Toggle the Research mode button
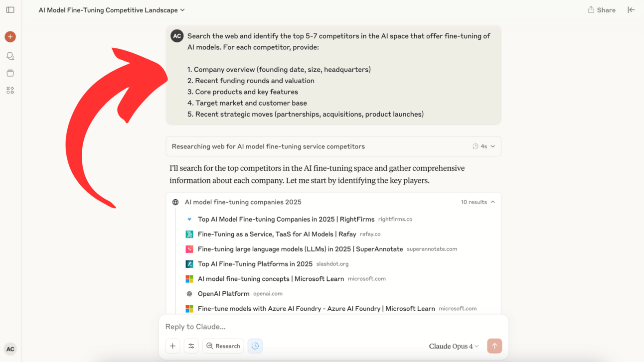Image resolution: width=644 pixels, height=362 pixels. coord(223,346)
